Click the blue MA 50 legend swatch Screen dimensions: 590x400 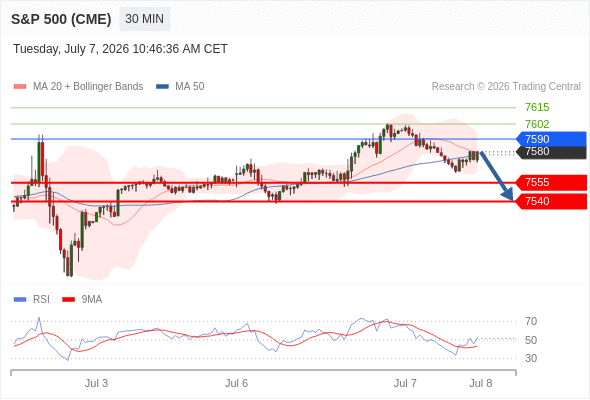point(162,87)
